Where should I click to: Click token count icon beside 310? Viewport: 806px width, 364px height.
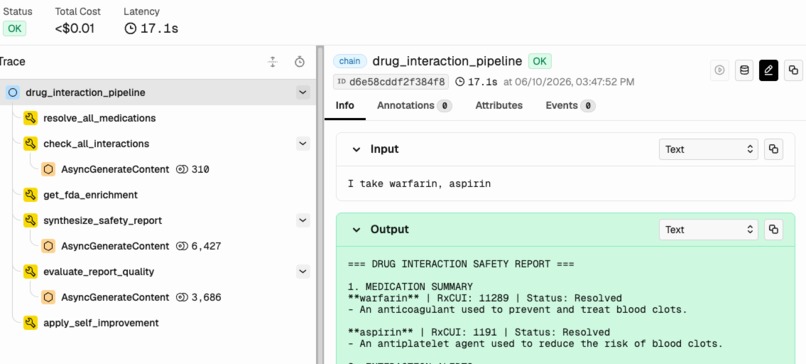click(x=181, y=169)
